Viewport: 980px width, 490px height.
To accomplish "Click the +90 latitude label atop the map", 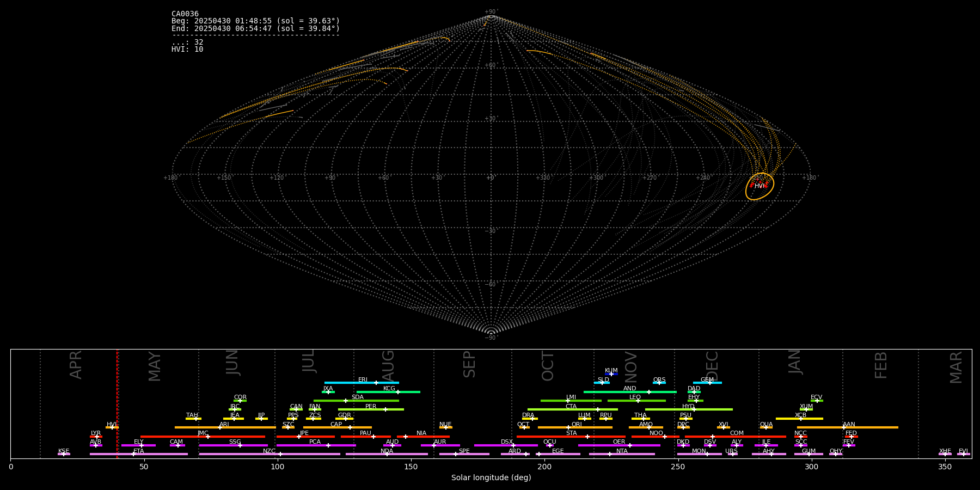I will (x=491, y=12).
